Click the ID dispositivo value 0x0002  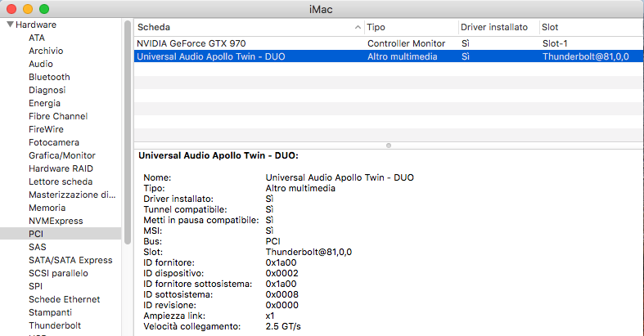(281, 273)
